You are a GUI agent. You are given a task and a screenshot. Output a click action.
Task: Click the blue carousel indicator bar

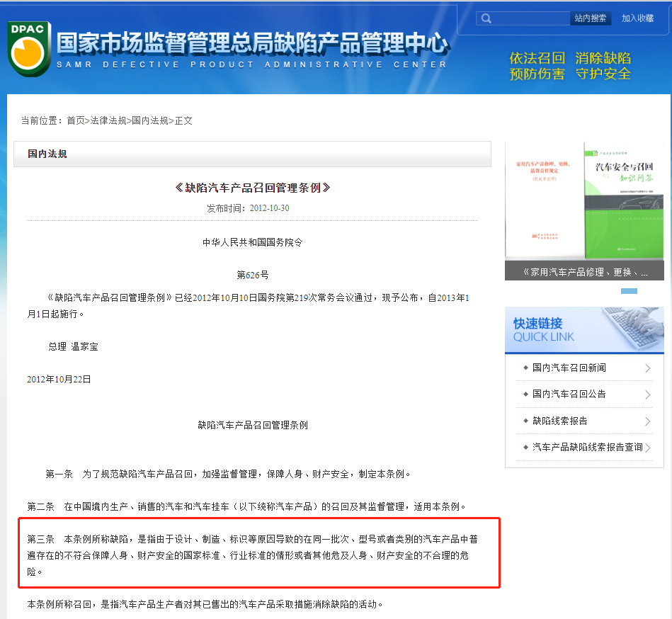coord(629,291)
